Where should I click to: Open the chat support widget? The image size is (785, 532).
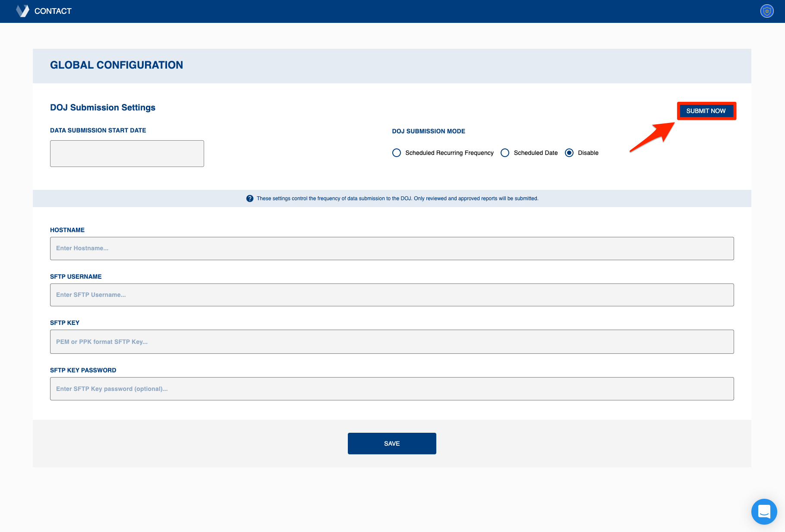pos(764,511)
